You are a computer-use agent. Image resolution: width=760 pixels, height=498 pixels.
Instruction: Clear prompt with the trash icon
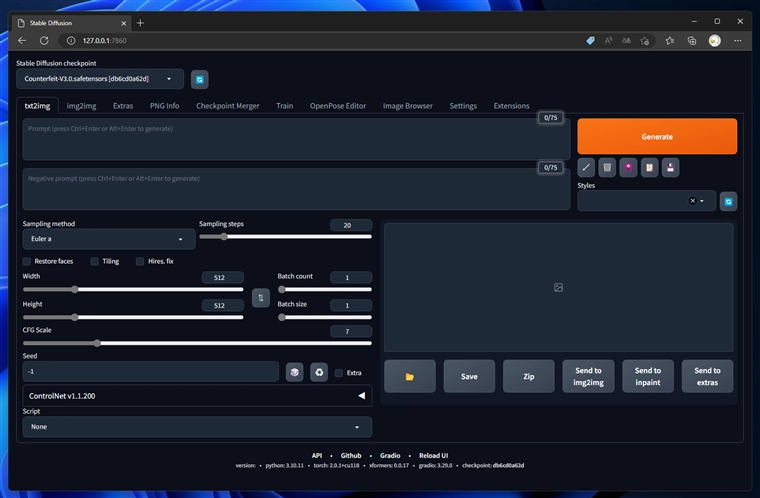tap(607, 168)
